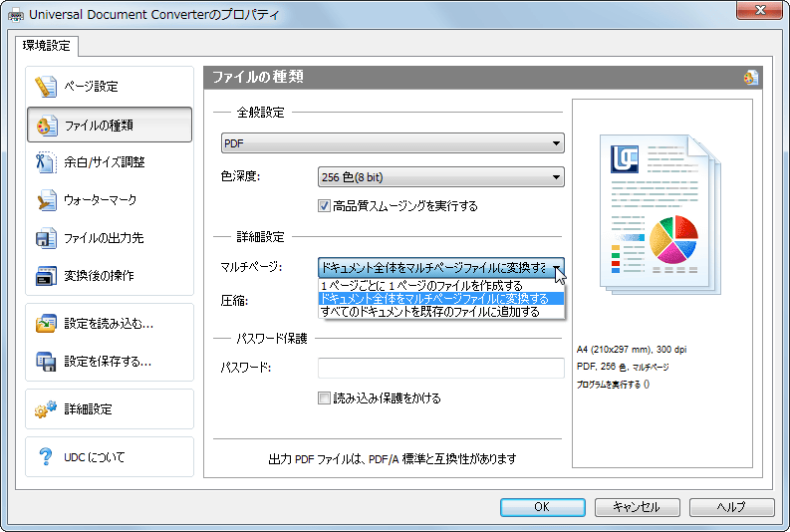Click the PDF/A 標準と互換性があります note
Viewport: 790px width, 532px height.
pyautogui.click(x=393, y=459)
